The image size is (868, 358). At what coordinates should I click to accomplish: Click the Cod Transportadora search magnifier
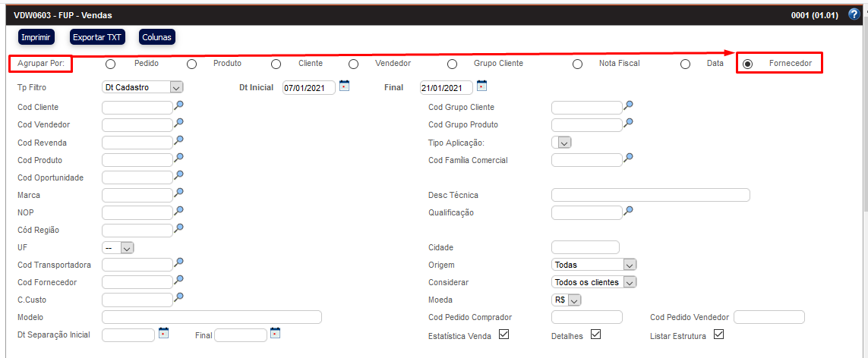pyautogui.click(x=179, y=262)
